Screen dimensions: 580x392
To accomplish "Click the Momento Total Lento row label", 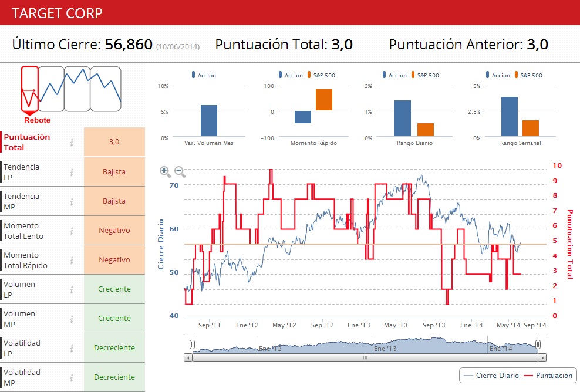I will coord(23,231).
